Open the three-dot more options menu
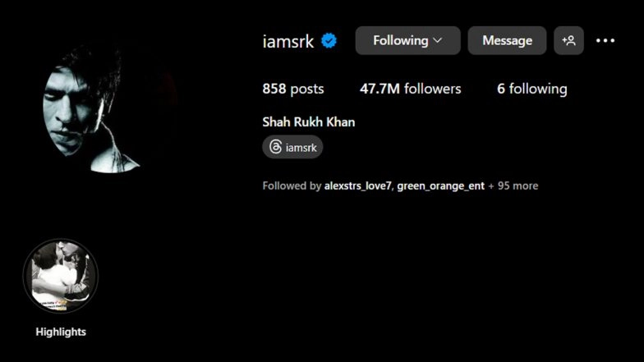Image resolution: width=644 pixels, height=362 pixels. click(x=605, y=41)
